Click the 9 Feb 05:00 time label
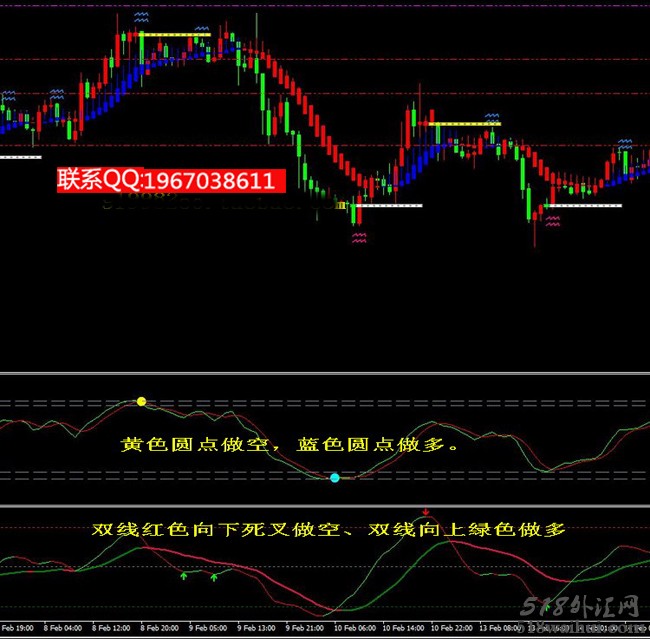Image resolution: width=650 pixels, height=639 pixels. point(208,628)
